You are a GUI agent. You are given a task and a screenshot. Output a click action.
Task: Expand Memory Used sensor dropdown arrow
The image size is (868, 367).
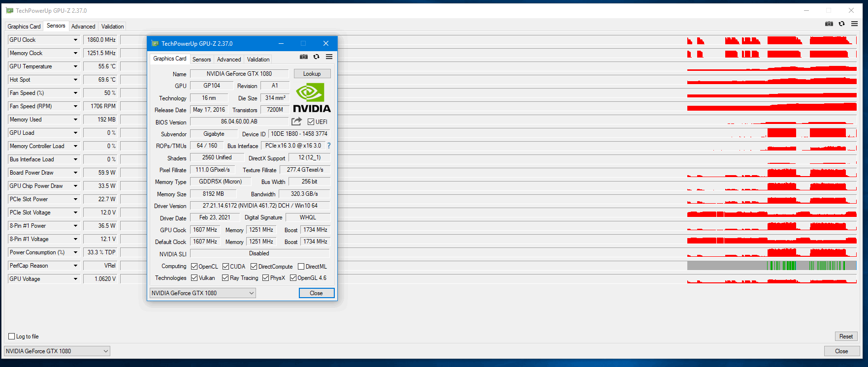75,120
